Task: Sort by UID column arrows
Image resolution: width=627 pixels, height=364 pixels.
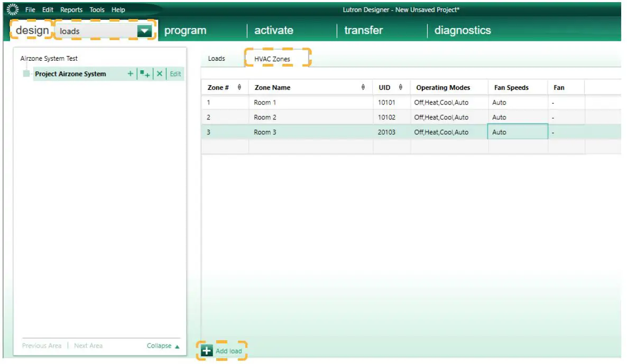Action: tap(400, 87)
